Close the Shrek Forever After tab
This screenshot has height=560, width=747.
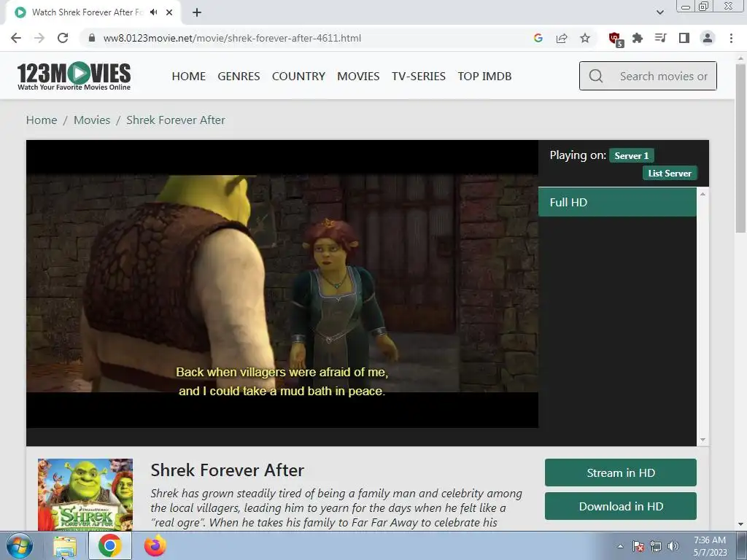point(169,12)
